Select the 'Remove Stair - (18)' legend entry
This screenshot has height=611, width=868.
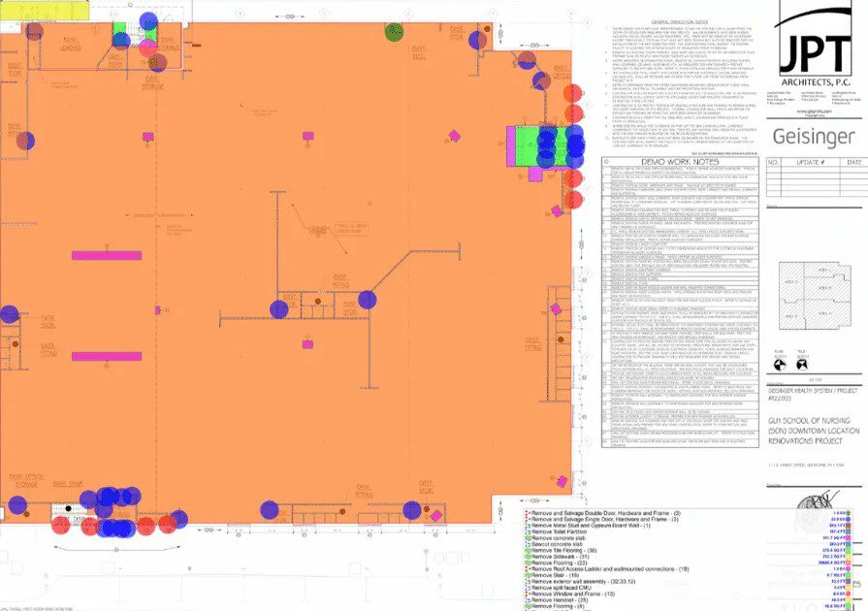pos(565,575)
